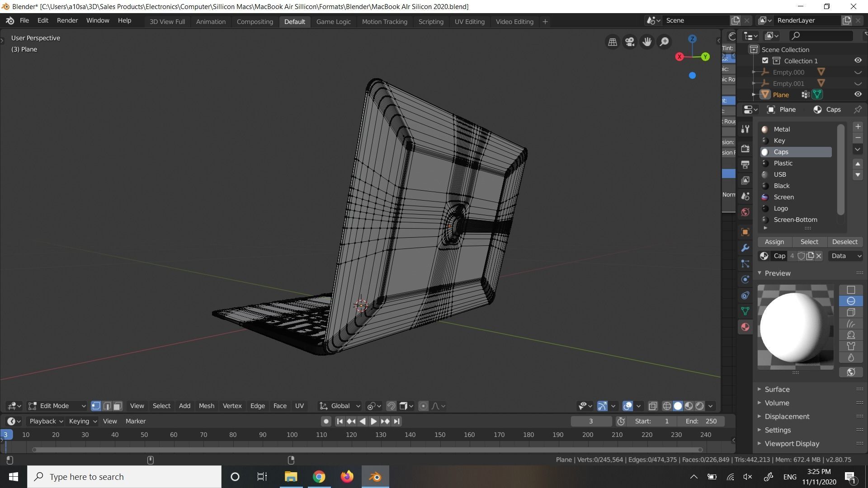Toggle Collection 1 visibility eye

858,61
